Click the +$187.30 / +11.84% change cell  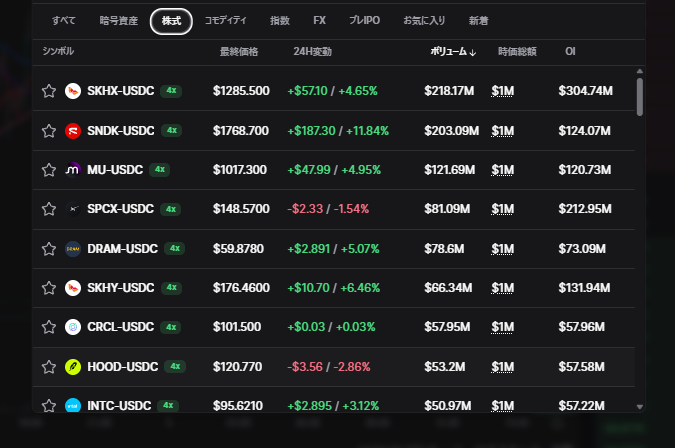[x=338, y=131]
